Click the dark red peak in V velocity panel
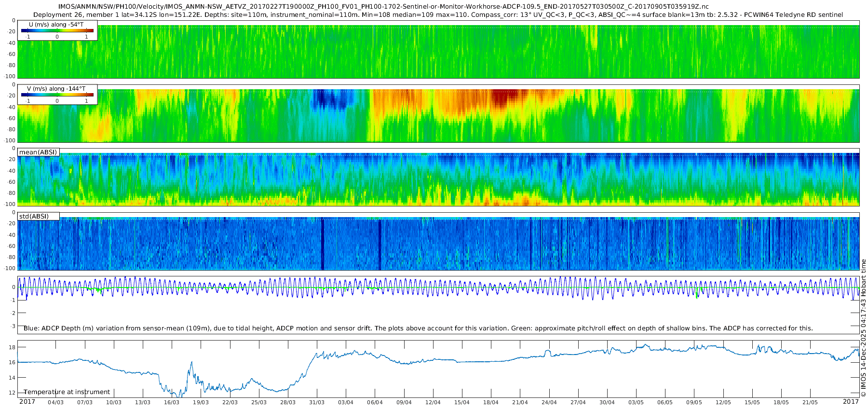Screen dimensions: 868x410 pyautogui.click(x=505, y=98)
